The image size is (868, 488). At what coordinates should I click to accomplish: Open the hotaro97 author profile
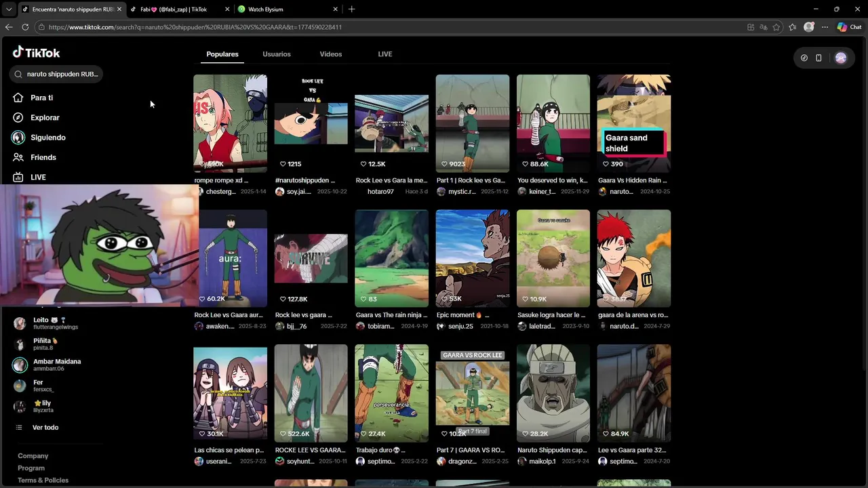[380, 192]
